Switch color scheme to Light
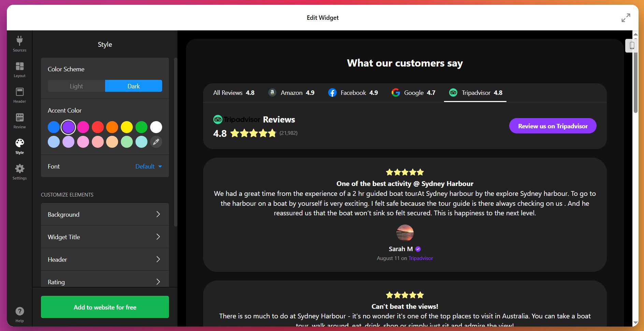644x331 pixels. click(76, 86)
